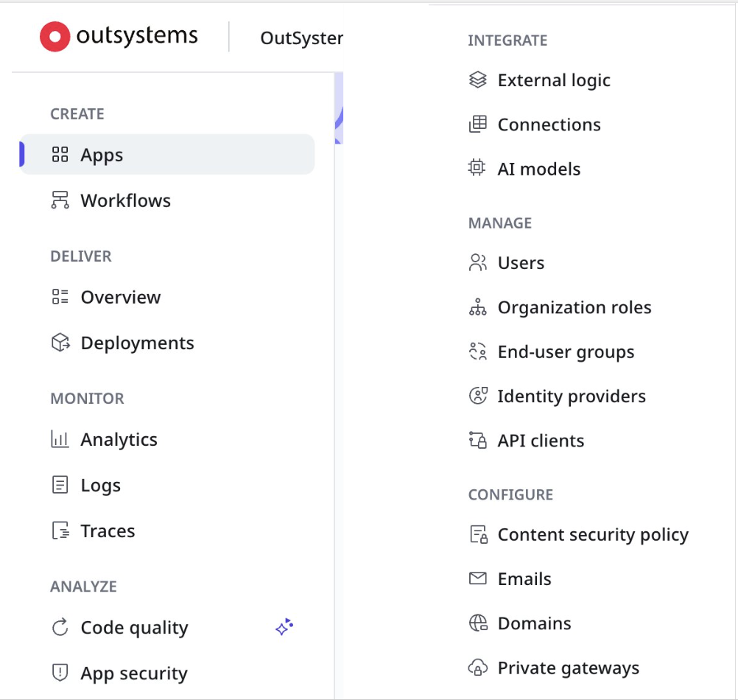738x700 pixels.
Task: Click the Code quality refresh icon
Action: click(60, 628)
